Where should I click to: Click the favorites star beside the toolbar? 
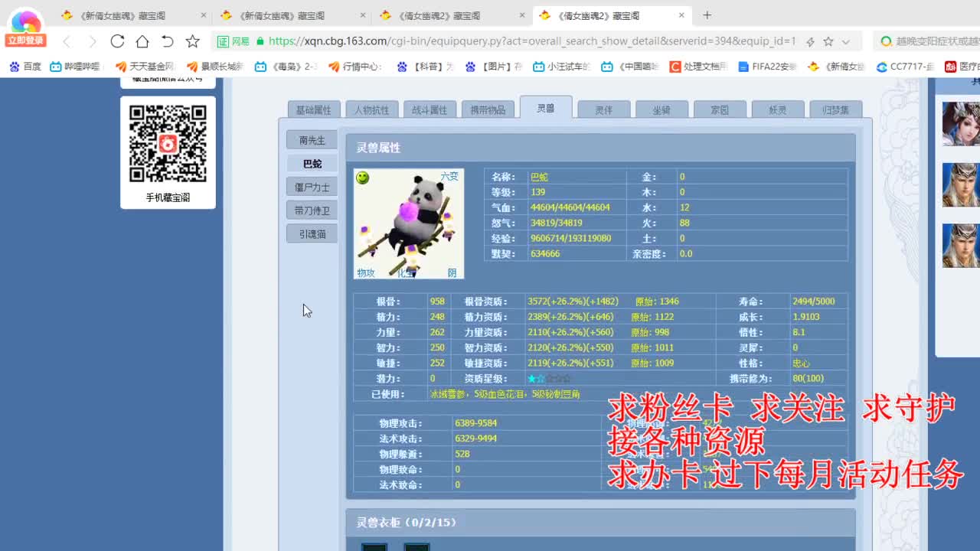192,41
